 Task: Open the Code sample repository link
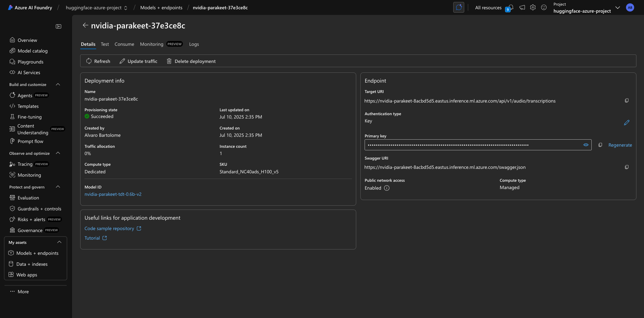click(x=109, y=228)
